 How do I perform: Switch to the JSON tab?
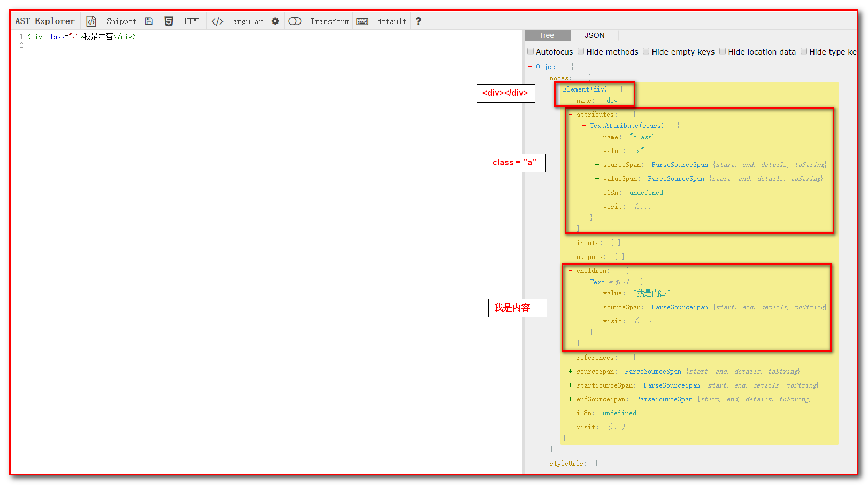pyautogui.click(x=594, y=35)
